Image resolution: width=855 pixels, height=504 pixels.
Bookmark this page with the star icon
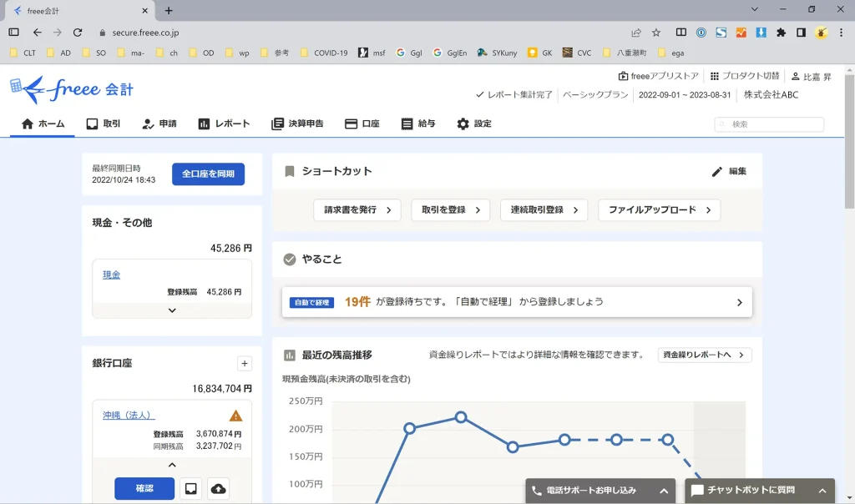[x=656, y=33]
